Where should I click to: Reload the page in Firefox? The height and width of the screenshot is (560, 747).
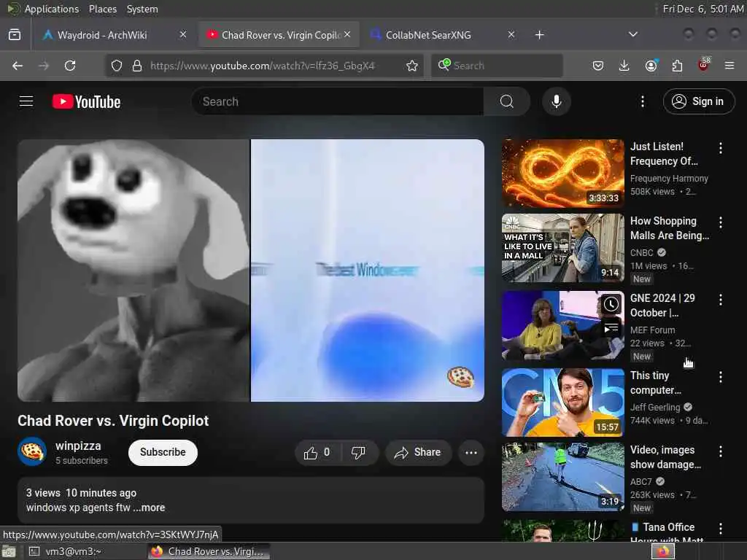(70, 66)
